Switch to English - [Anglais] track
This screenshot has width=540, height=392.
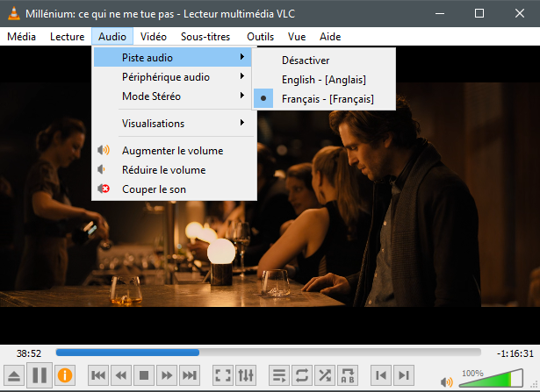(x=324, y=80)
